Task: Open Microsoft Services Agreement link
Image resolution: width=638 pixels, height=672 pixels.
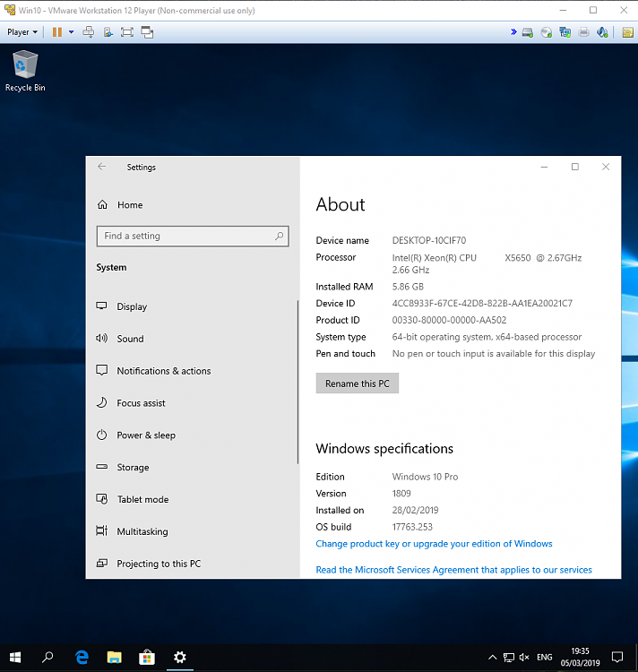Action: (453, 570)
